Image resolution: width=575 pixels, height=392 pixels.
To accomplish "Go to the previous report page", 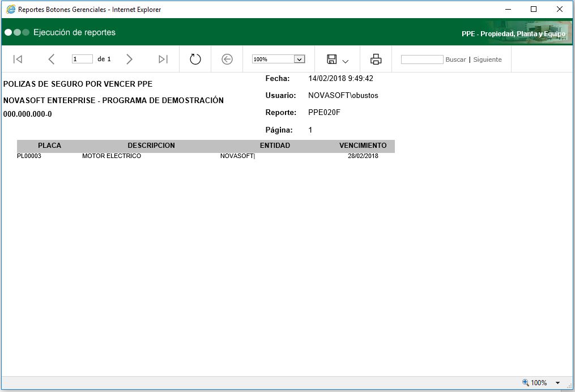I will coord(52,59).
